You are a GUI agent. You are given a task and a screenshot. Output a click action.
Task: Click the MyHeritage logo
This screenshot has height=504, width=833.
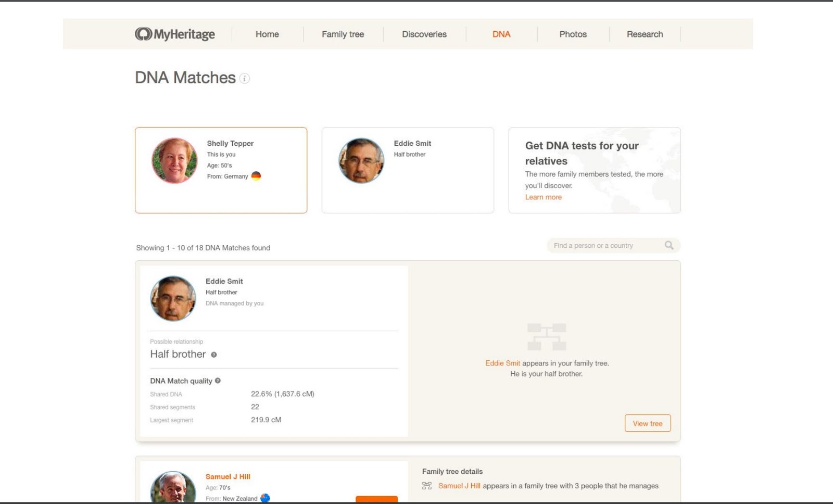(x=175, y=34)
